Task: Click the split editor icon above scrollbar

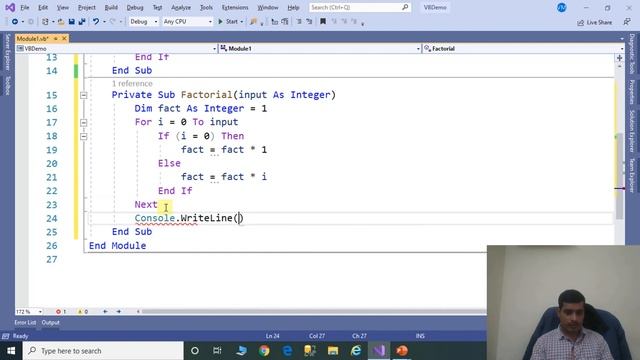Action: 619,58
